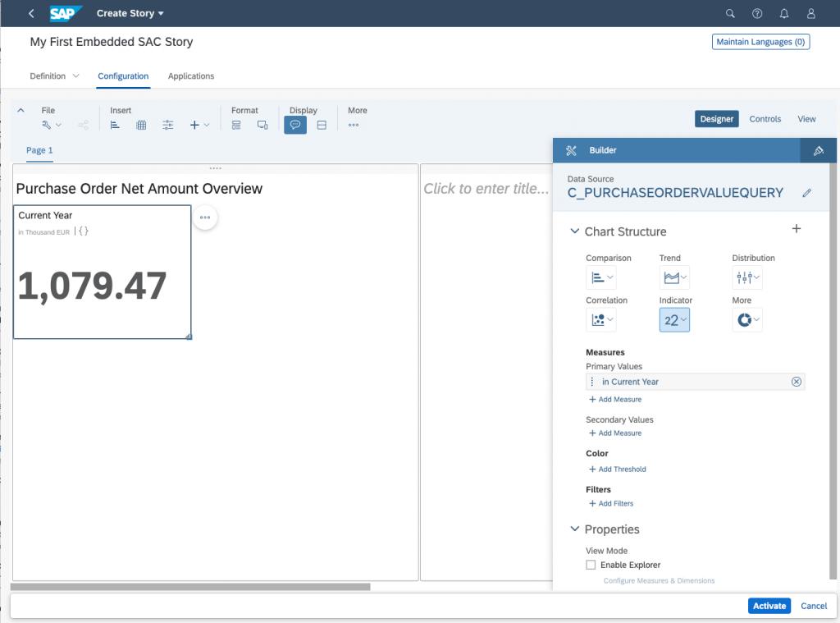The image size is (840, 623).
Task: Open the Format device preview icon
Action: 262,125
